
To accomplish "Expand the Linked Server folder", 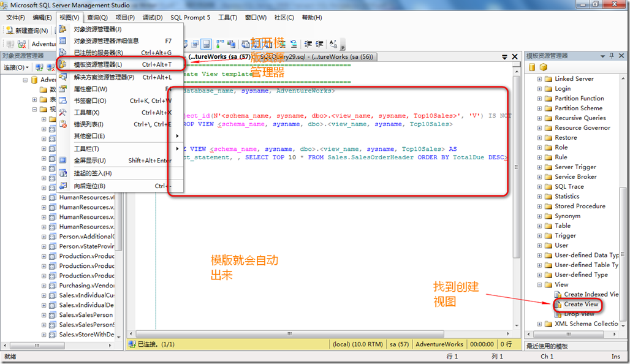I will point(539,79).
